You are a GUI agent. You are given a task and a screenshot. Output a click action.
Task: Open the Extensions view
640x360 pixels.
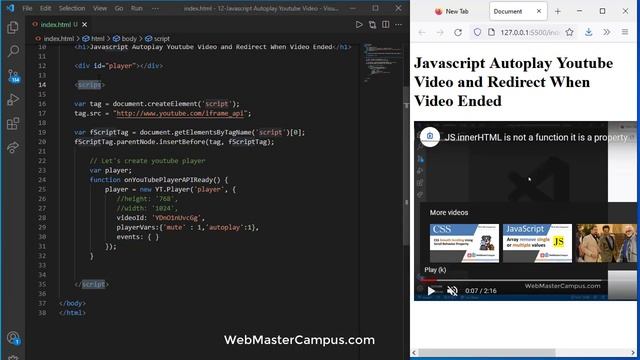tap(13, 123)
